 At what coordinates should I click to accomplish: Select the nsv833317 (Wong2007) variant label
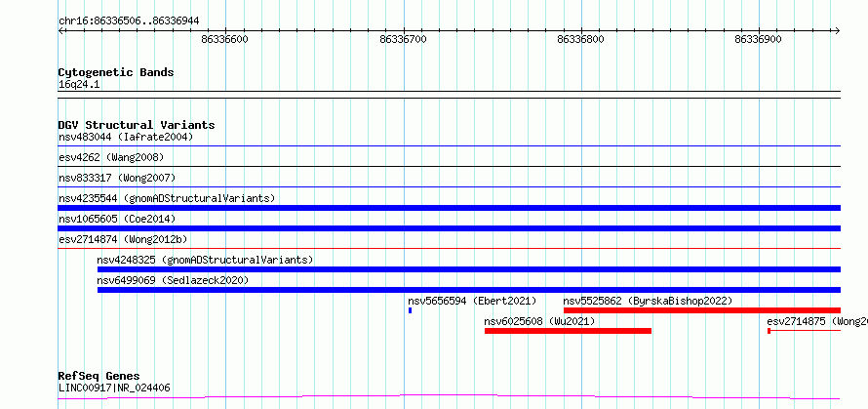tap(117, 178)
